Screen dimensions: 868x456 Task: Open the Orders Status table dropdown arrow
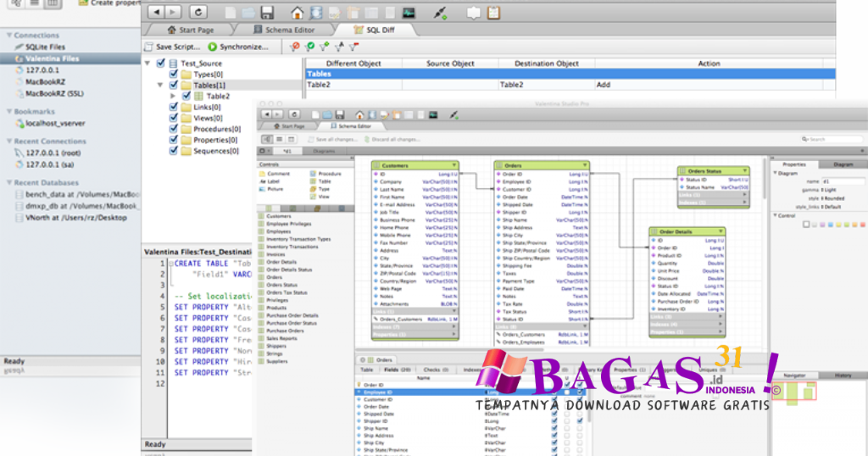744,170
